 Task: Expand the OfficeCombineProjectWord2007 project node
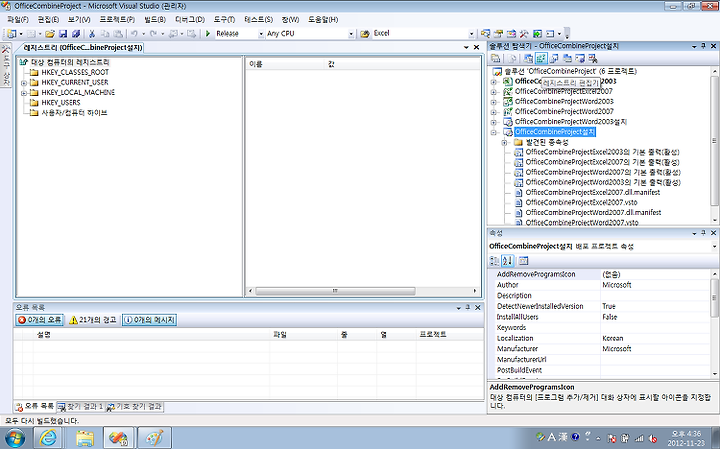click(494, 112)
